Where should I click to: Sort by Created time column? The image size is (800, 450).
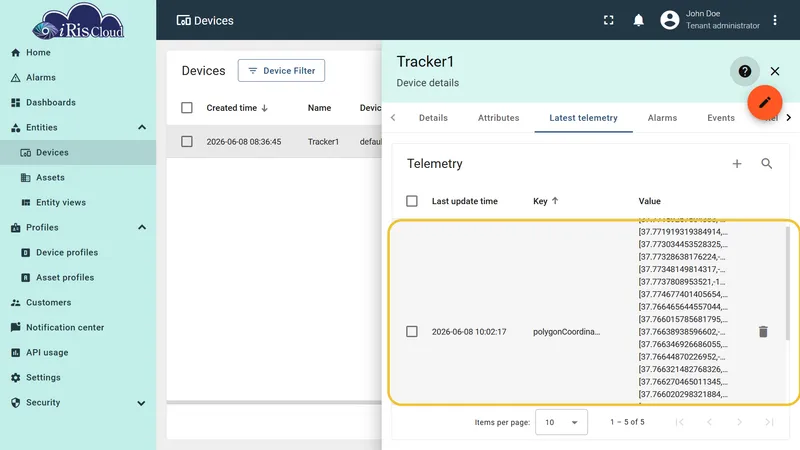pos(237,108)
